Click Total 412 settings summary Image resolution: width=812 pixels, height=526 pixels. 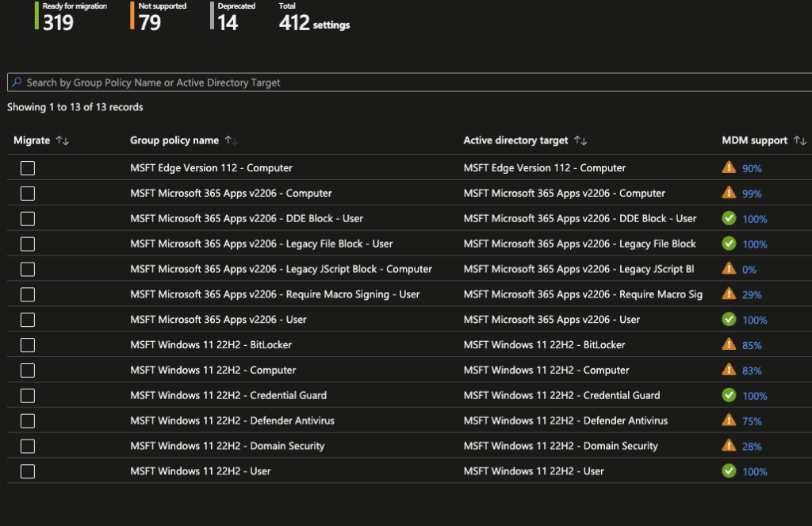(x=314, y=16)
